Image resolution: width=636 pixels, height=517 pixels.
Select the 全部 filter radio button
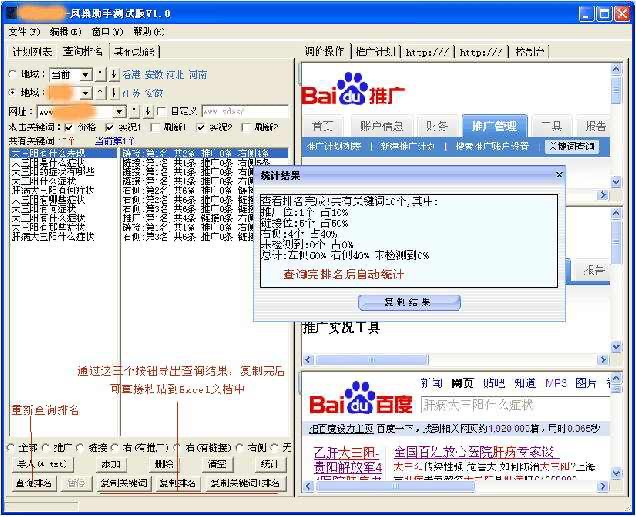pos(11,448)
